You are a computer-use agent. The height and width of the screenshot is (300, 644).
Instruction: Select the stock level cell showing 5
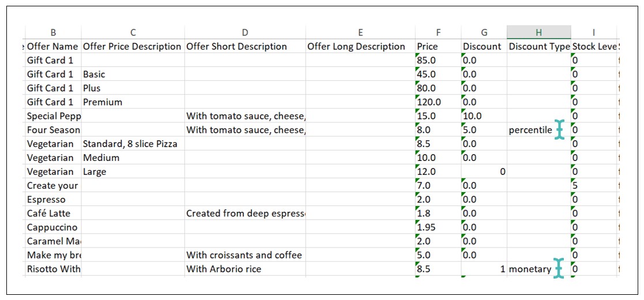click(x=593, y=186)
